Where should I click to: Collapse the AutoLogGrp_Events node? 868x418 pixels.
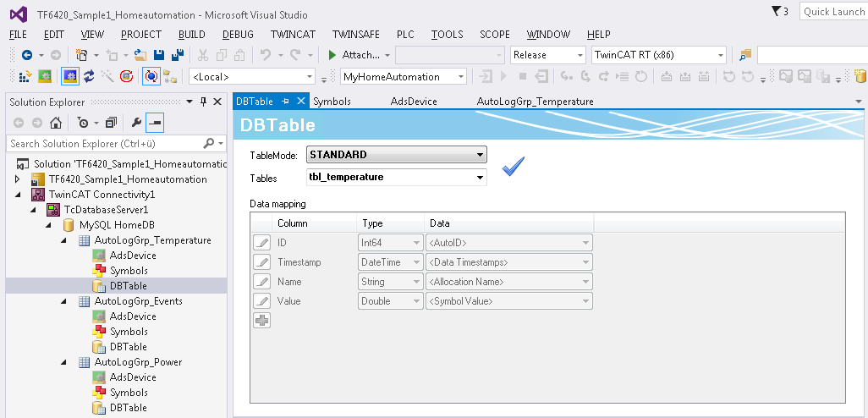pyautogui.click(x=64, y=301)
